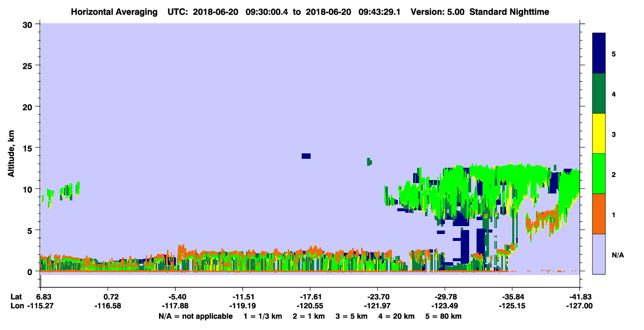
Task: Click the longitude value -115.27
Action: tap(40, 306)
